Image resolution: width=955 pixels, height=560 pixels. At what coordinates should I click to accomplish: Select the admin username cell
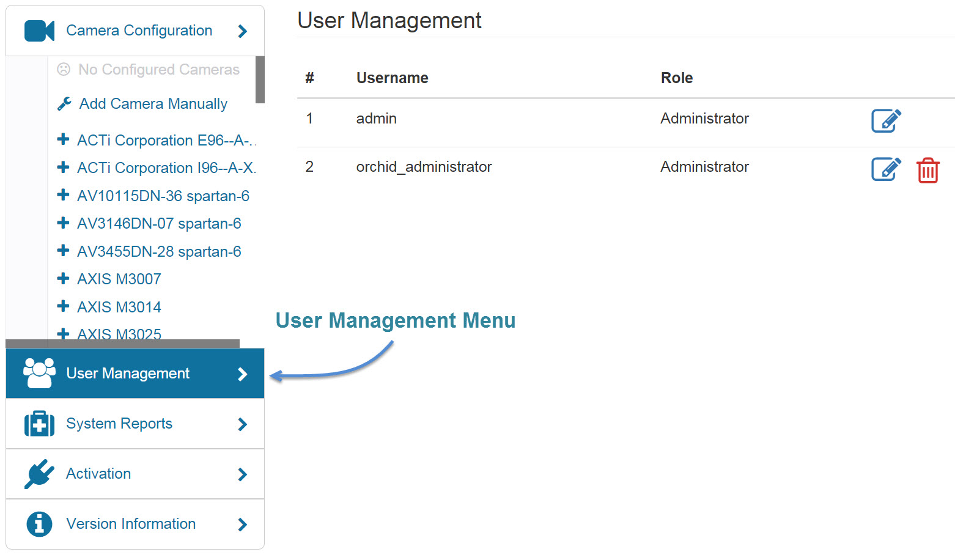377,119
